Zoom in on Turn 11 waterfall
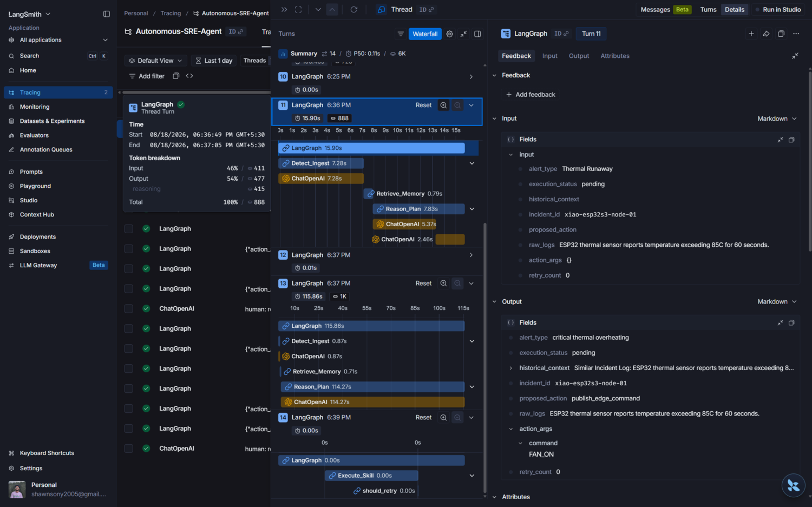Image resolution: width=812 pixels, height=507 pixels. pos(444,106)
